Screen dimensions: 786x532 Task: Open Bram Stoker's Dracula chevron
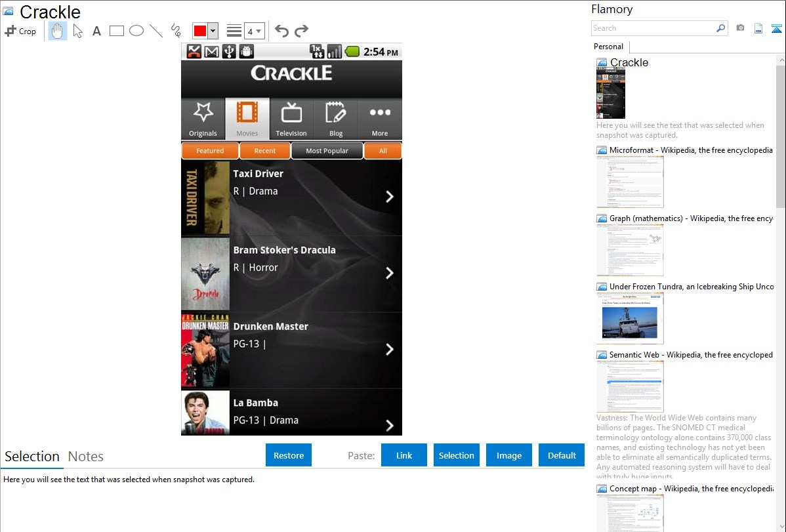coord(390,273)
